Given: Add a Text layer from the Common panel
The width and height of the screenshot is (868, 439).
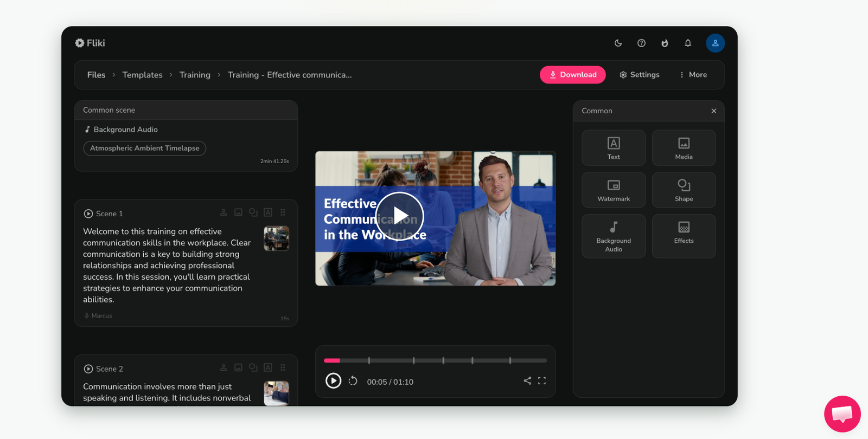Looking at the screenshot, I should pos(614,148).
